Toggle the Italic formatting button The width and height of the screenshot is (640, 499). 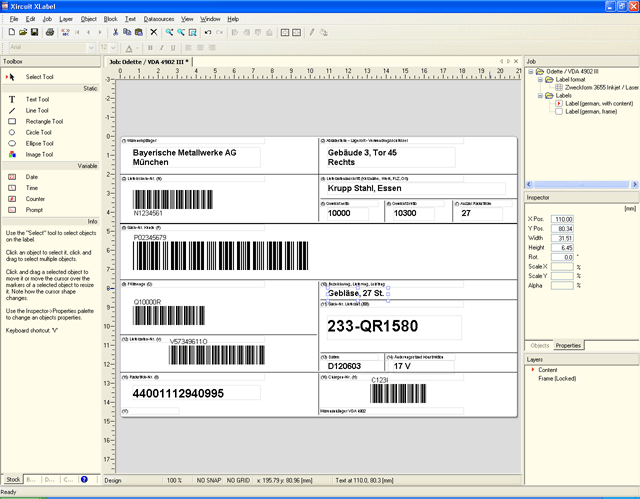(x=162, y=48)
